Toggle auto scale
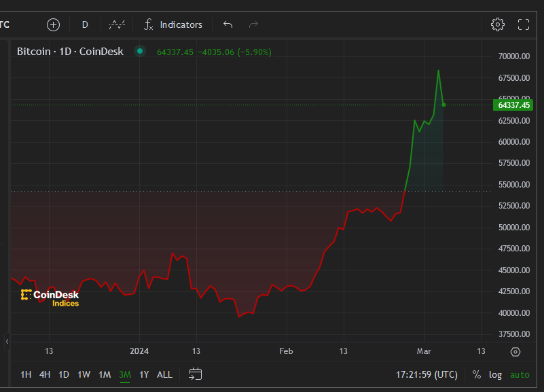The image size is (544, 392). click(520, 374)
